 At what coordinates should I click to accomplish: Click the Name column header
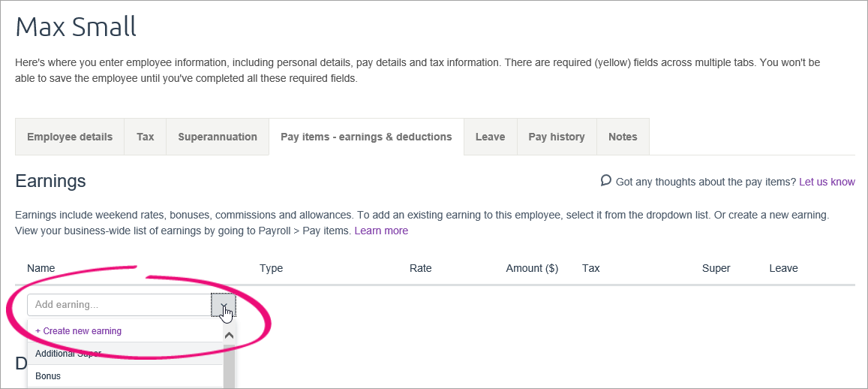[41, 268]
